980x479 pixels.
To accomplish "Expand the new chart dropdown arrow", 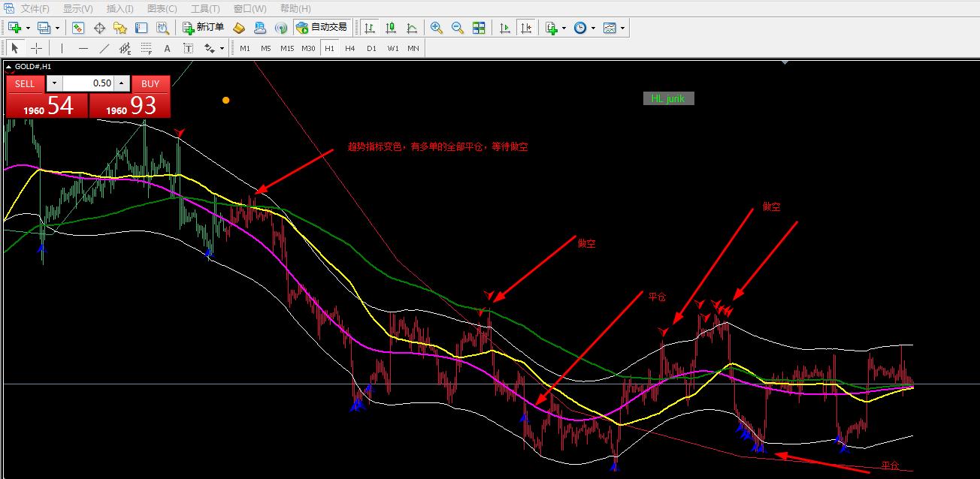I will point(28,28).
